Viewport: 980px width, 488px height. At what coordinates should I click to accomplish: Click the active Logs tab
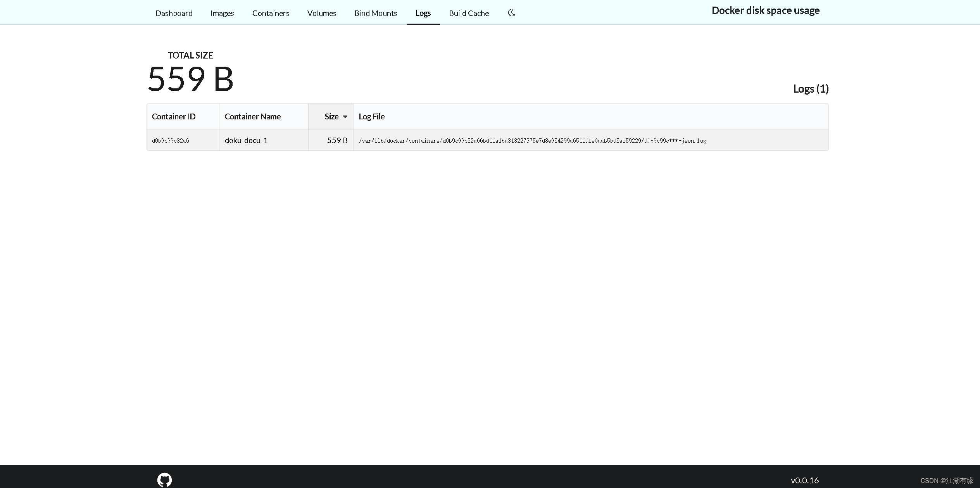pyautogui.click(x=423, y=13)
